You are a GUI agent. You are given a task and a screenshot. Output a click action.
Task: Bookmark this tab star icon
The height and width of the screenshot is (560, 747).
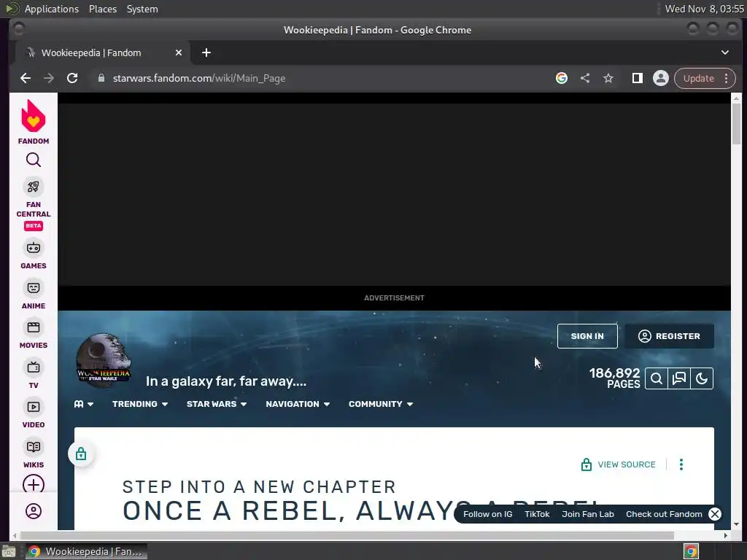tap(608, 78)
